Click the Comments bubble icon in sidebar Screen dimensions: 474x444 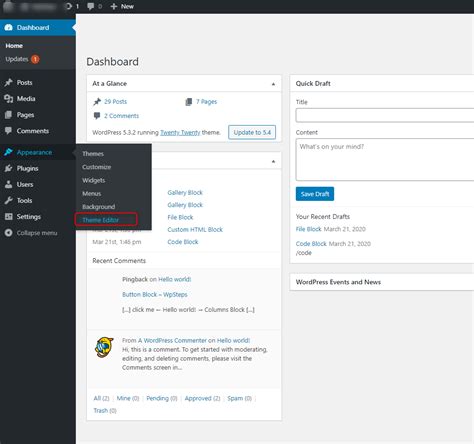click(x=8, y=131)
